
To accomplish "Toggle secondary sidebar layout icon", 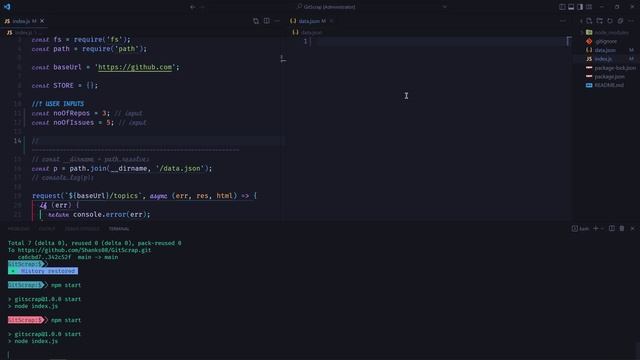I will (580, 7).
